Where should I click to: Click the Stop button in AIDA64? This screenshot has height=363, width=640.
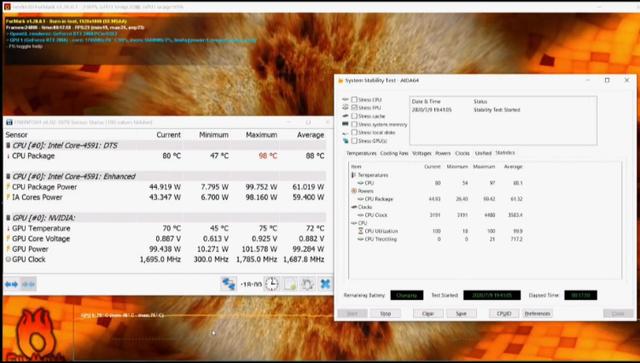pyautogui.click(x=385, y=314)
